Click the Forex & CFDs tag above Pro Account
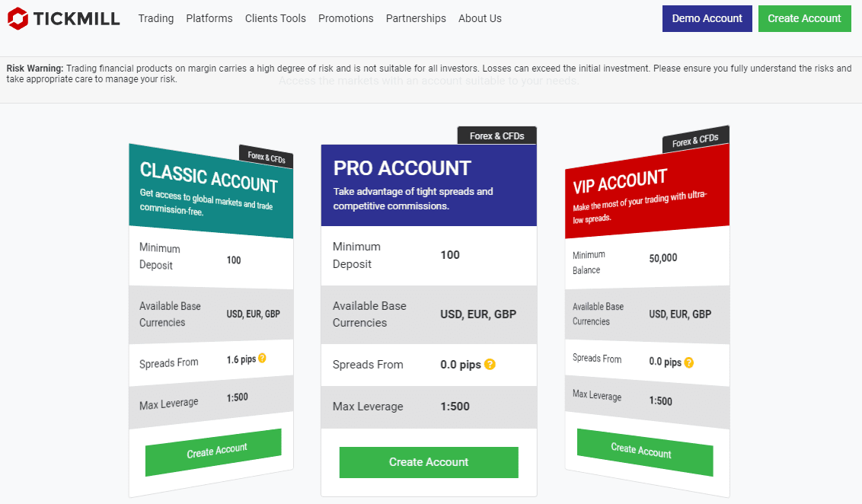Screen dimensions: 862x504 pyautogui.click(x=496, y=135)
